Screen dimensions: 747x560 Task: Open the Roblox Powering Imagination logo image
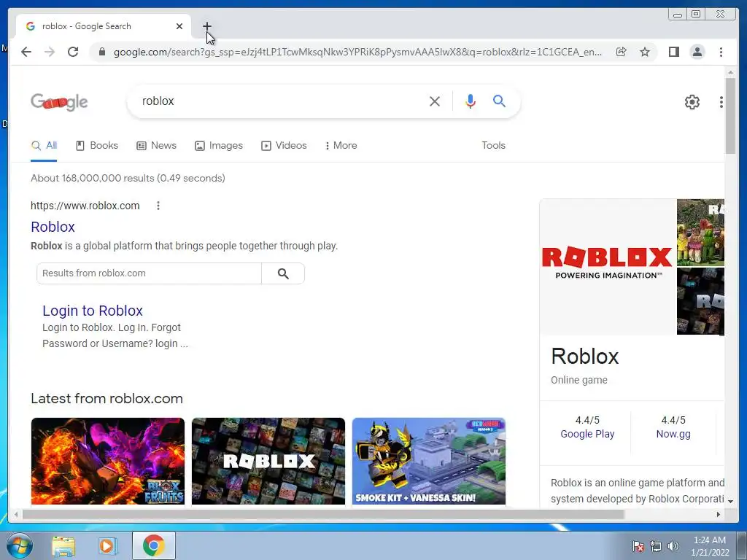point(608,267)
